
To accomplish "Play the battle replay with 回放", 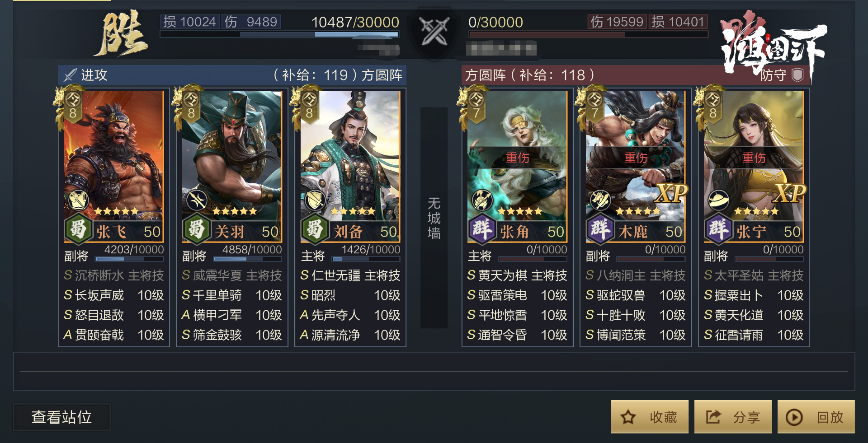I will click(x=816, y=417).
